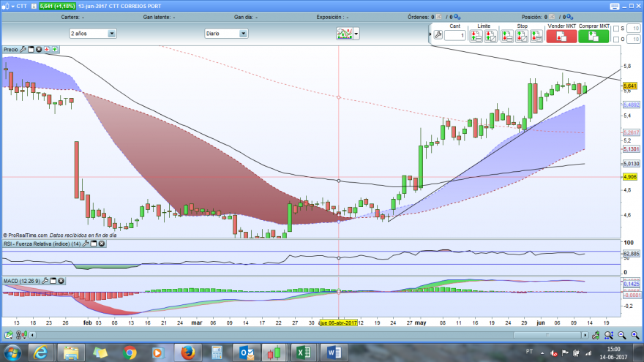Click the red sell arrow in Precio panel
Image resolution: width=644 pixels, height=362 pixels.
tap(47, 49)
